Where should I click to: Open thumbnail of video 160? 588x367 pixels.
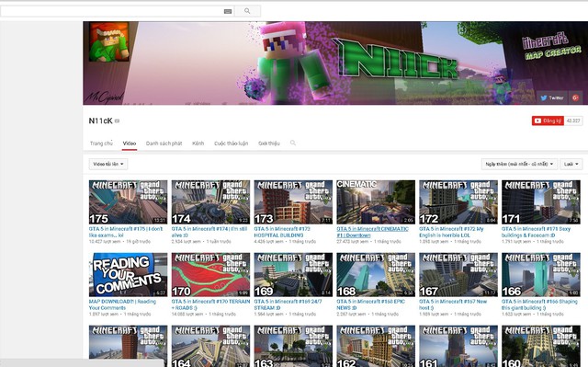(x=541, y=346)
